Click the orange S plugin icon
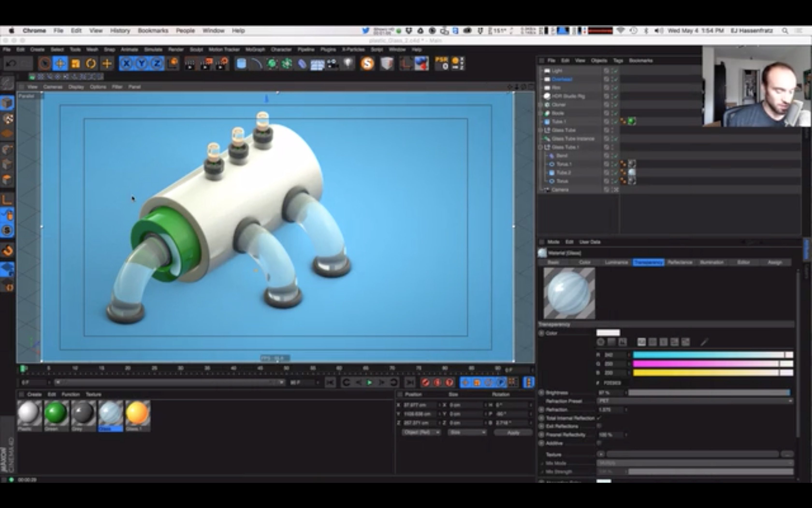The width and height of the screenshot is (812, 508). [x=367, y=63]
